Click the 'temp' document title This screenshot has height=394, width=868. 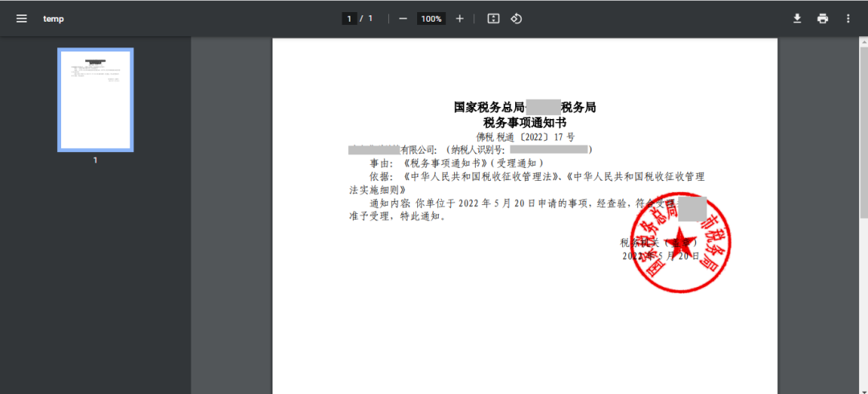(54, 18)
